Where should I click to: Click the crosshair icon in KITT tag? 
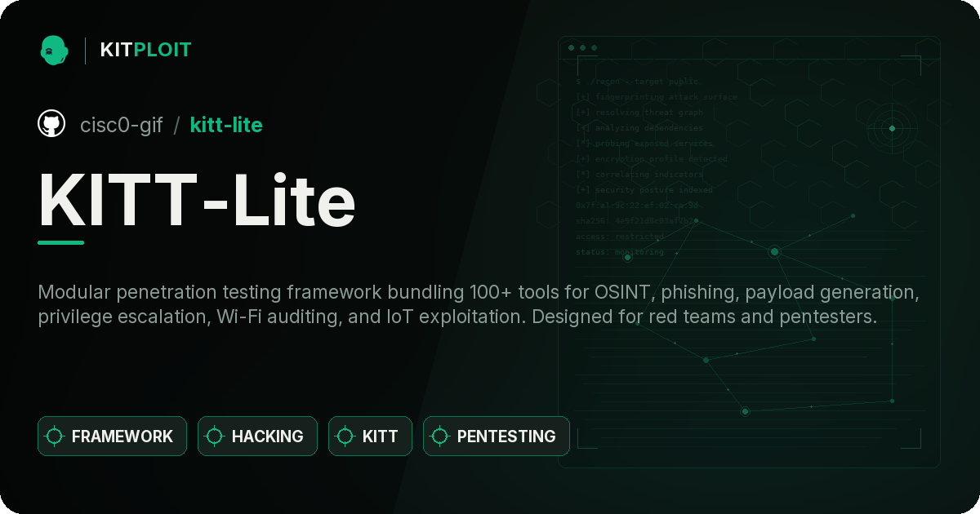pos(345,436)
